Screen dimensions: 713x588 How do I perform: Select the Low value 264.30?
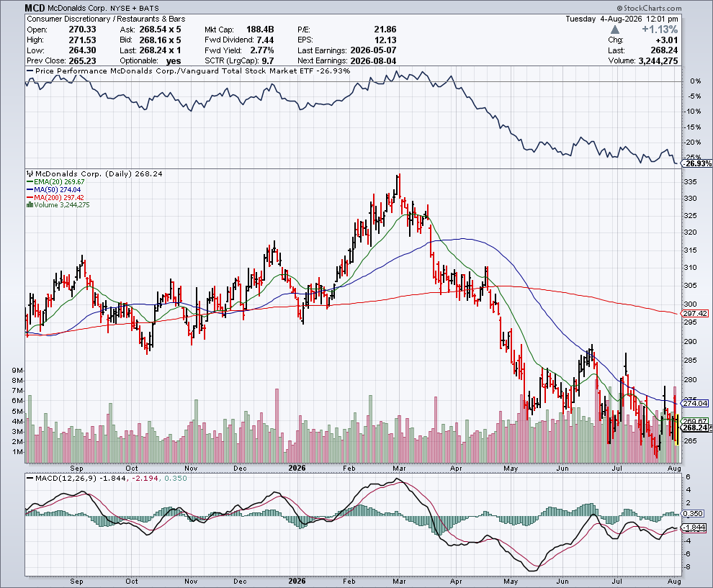click(x=82, y=50)
